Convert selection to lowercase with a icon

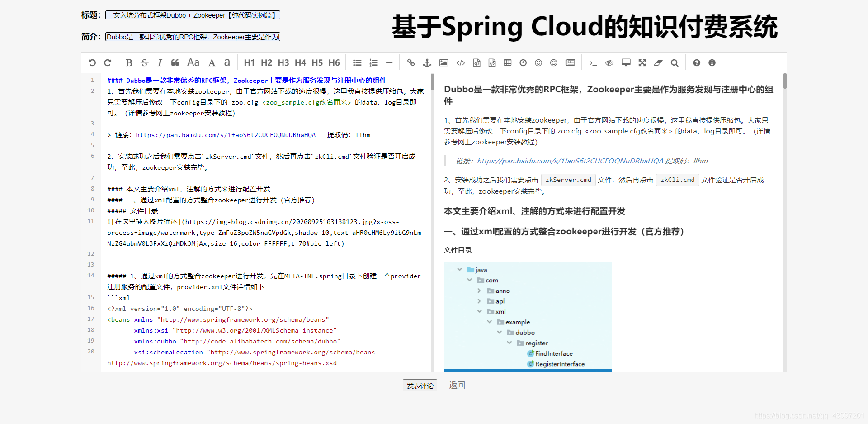(227, 62)
